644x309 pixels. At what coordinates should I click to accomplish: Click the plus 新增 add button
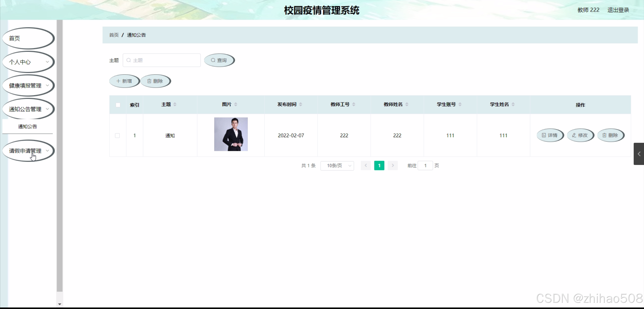[124, 81]
